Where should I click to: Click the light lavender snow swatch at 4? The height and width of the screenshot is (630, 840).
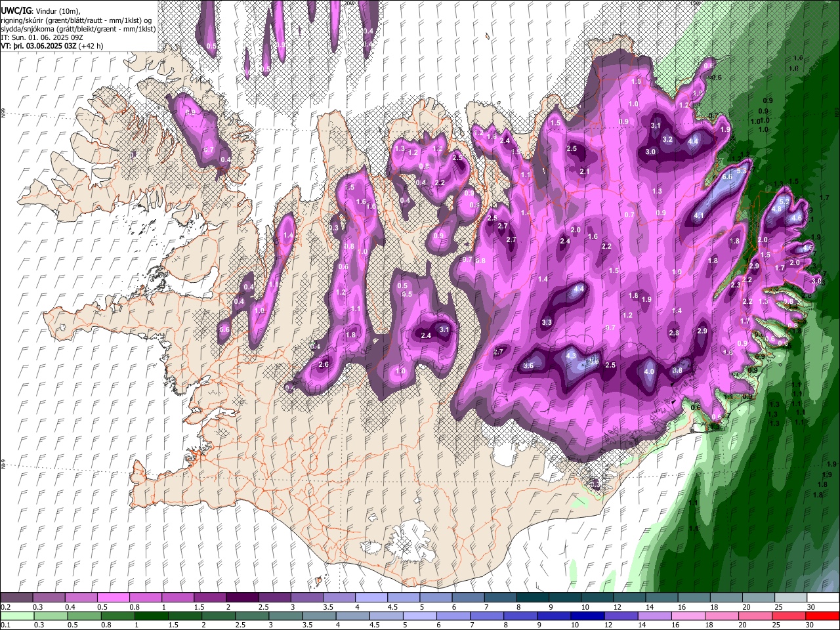370,598
